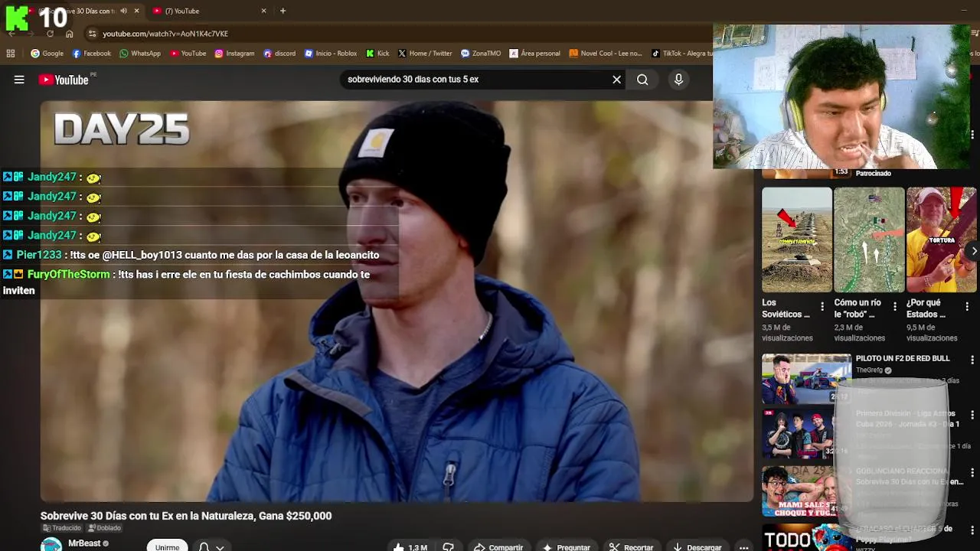This screenshot has width=980, height=551.
Task: Open the MrBeast channel name link
Action: pyautogui.click(x=84, y=543)
